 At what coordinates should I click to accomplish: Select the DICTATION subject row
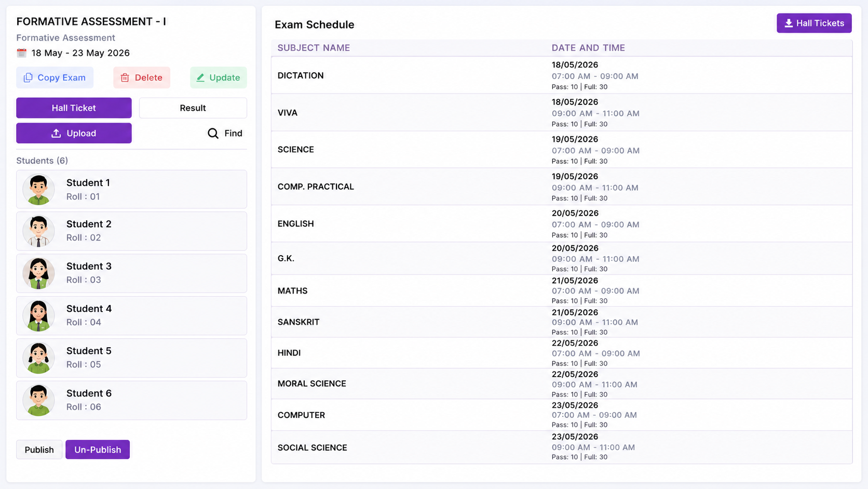562,75
